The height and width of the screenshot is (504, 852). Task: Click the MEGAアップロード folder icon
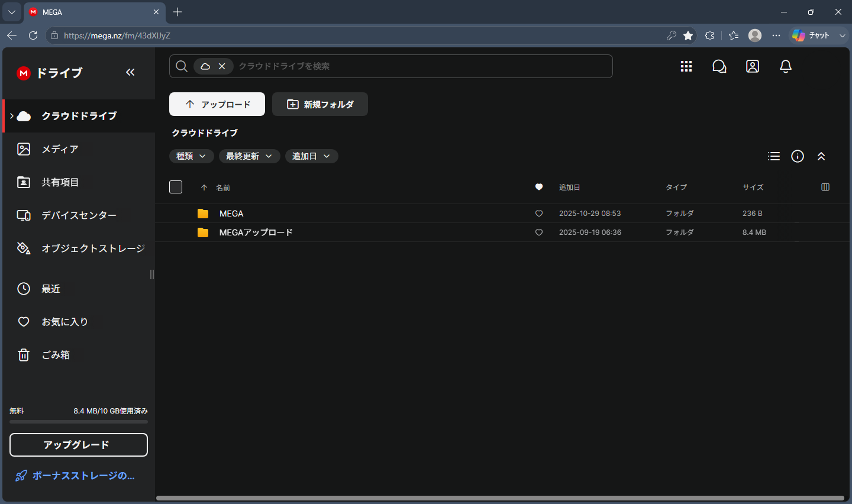coord(203,232)
